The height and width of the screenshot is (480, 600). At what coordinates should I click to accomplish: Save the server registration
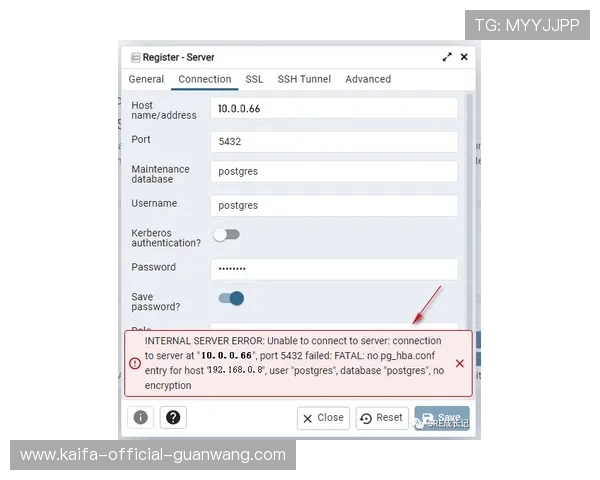click(x=442, y=418)
